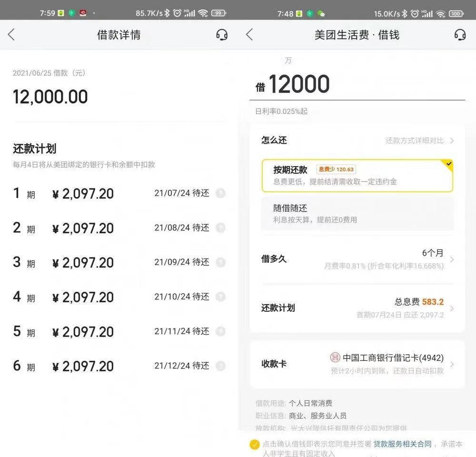Tap Bluetooth icon in left status bar
The width and height of the screenshot is (476, 457).
tap(167, 13)
